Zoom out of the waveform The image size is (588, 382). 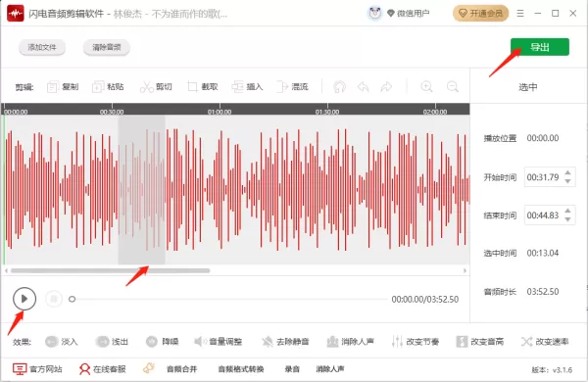[453, 87]
